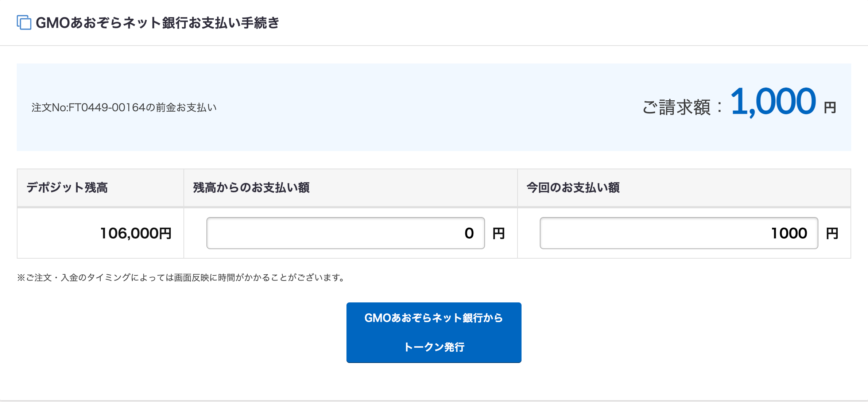Click the ご請求額 label
This screenshot has height=402, width=868.
coord(676,108)
